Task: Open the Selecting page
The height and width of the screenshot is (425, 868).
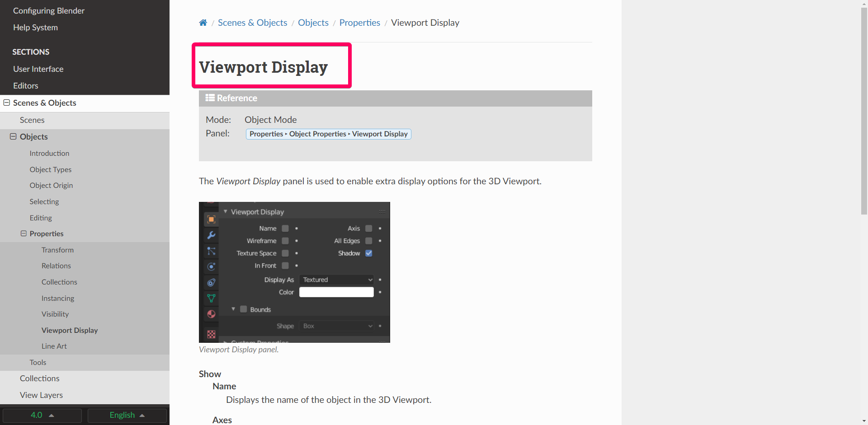Action: [44, 202]
